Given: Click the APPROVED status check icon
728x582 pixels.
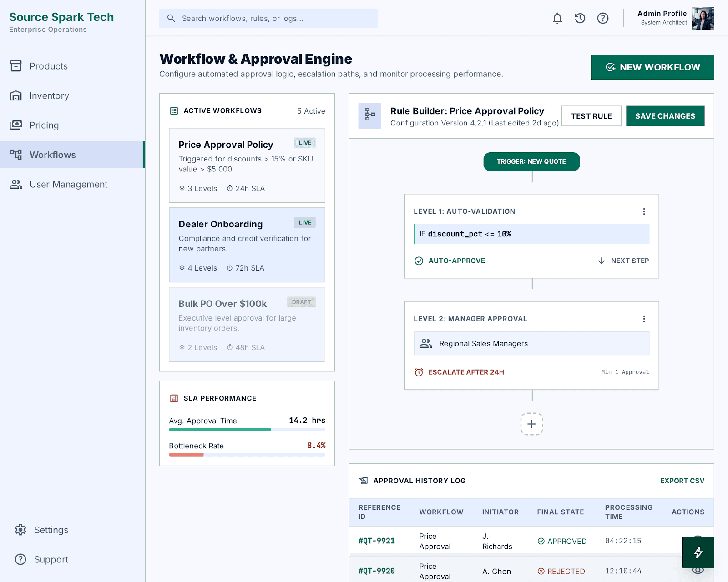Looking at the screenshot, I should 541,541.
